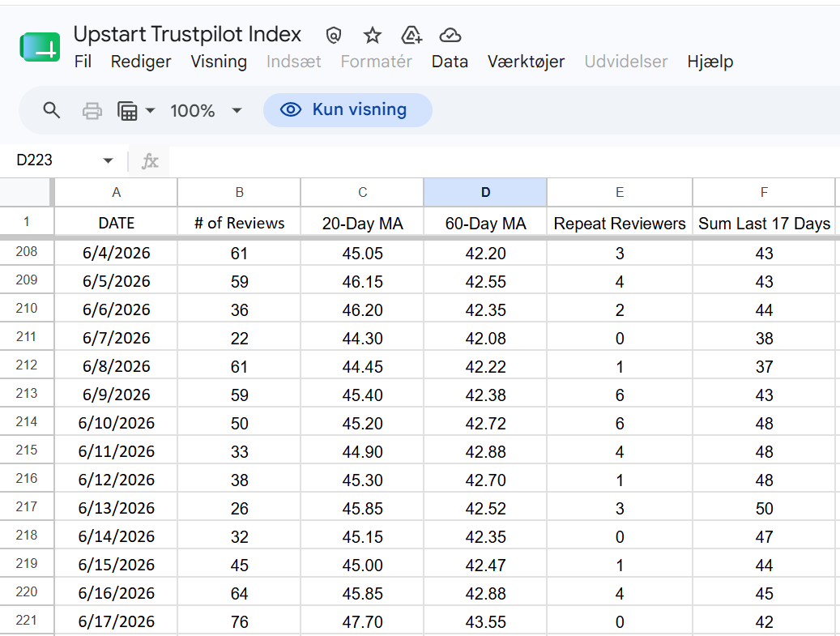Click Sum Last 17 Days cell 38
The width and height of the screenshot is (840, 636).
764,338
